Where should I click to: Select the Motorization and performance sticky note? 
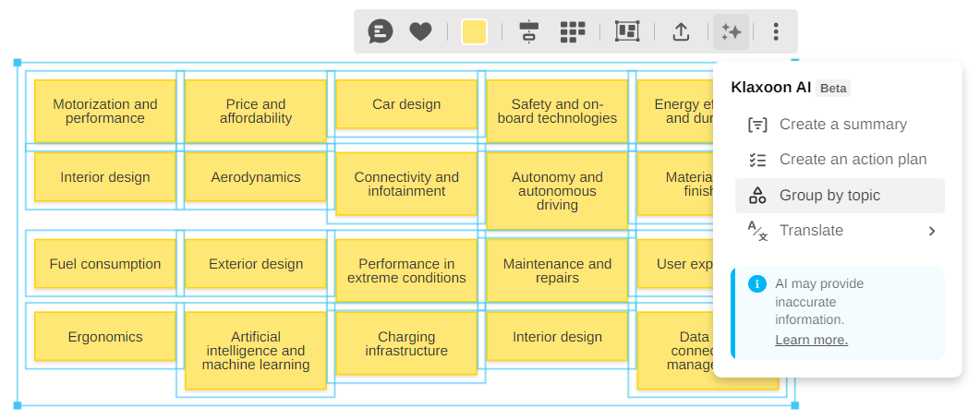[105, 111]
